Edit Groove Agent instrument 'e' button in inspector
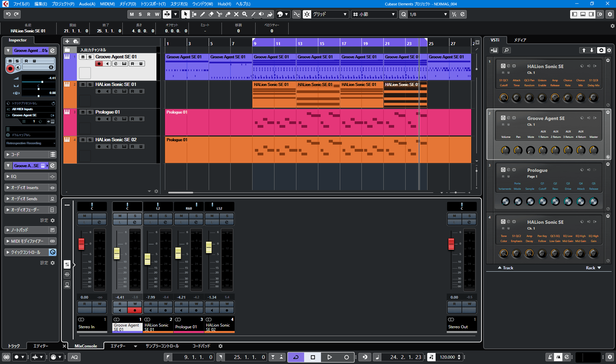 (53, 166)
